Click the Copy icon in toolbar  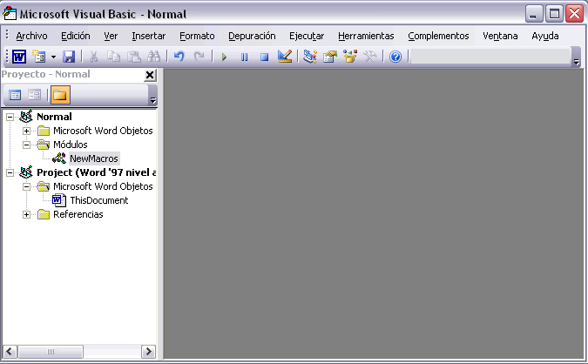click(x=113, y=57)
